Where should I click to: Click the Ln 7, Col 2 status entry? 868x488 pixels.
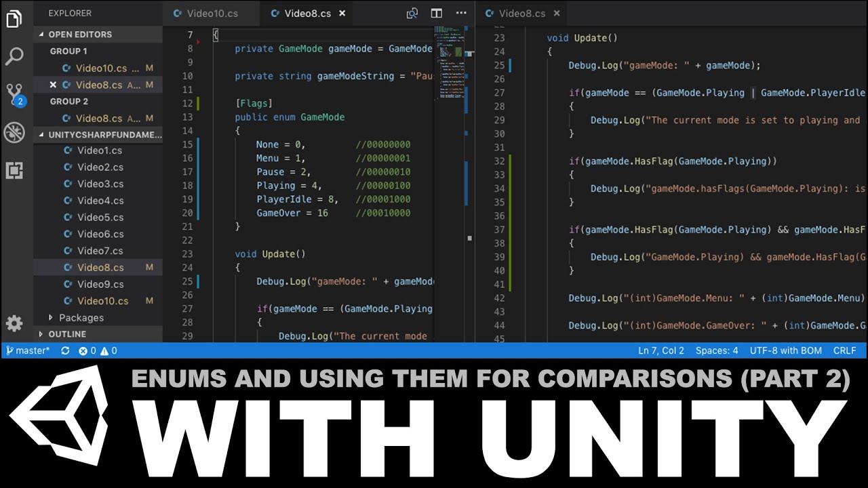pyautogui.click(x=661, y=350)
